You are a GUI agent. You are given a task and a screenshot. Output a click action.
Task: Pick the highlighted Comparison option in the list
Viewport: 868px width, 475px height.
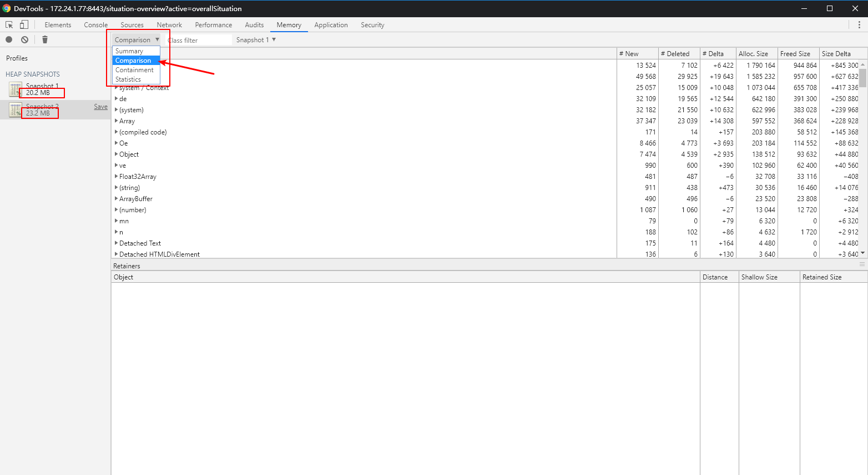point(136,61)
